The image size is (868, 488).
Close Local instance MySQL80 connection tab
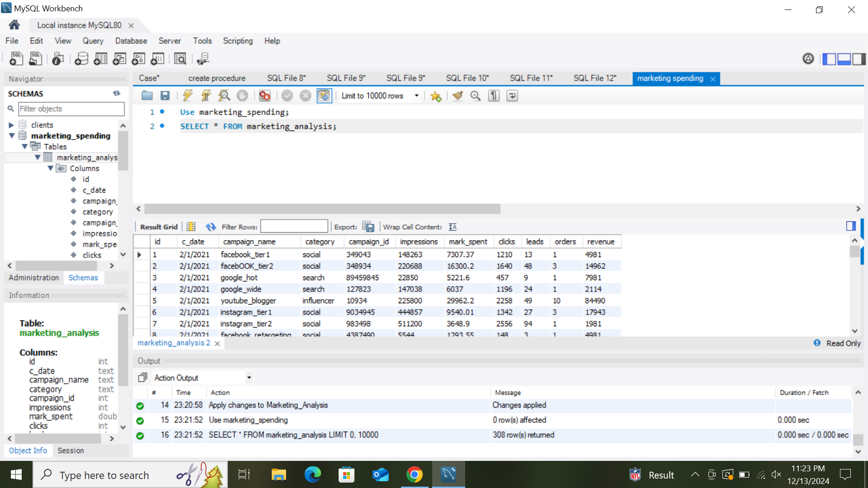(x=131, y=26)
